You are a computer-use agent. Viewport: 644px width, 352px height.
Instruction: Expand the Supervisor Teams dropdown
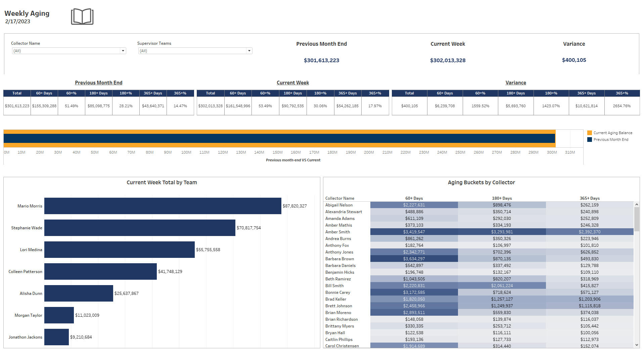pos(249,51)
